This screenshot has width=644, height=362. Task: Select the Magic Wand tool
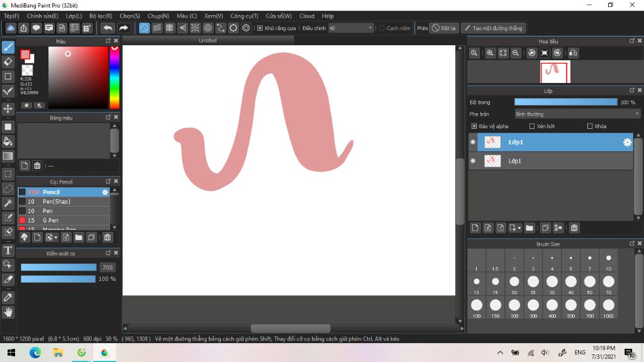8,203
